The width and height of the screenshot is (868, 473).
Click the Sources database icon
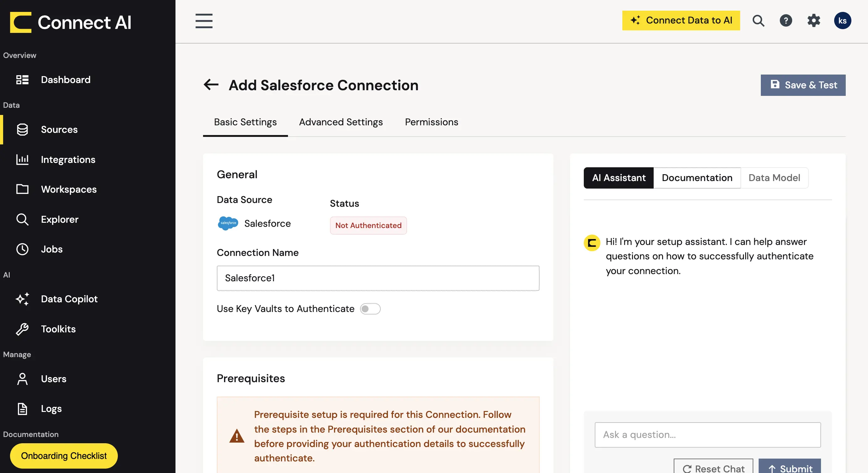(22, 130)
